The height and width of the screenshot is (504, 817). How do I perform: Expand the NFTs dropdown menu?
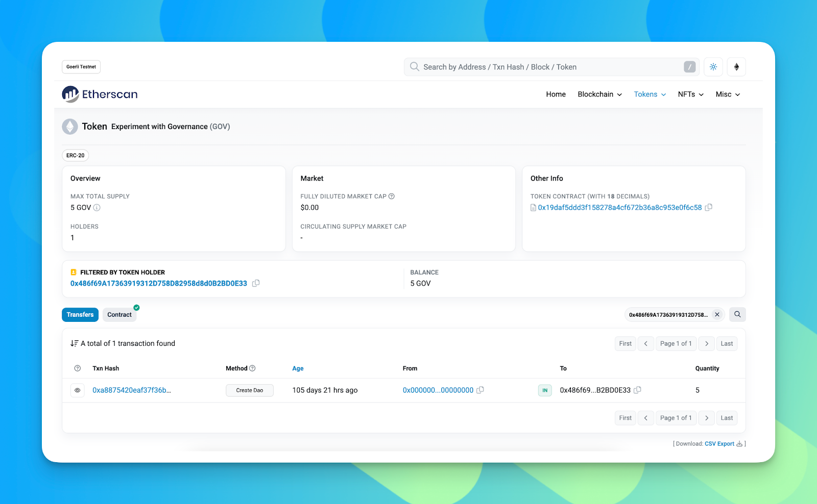(690, 94)
